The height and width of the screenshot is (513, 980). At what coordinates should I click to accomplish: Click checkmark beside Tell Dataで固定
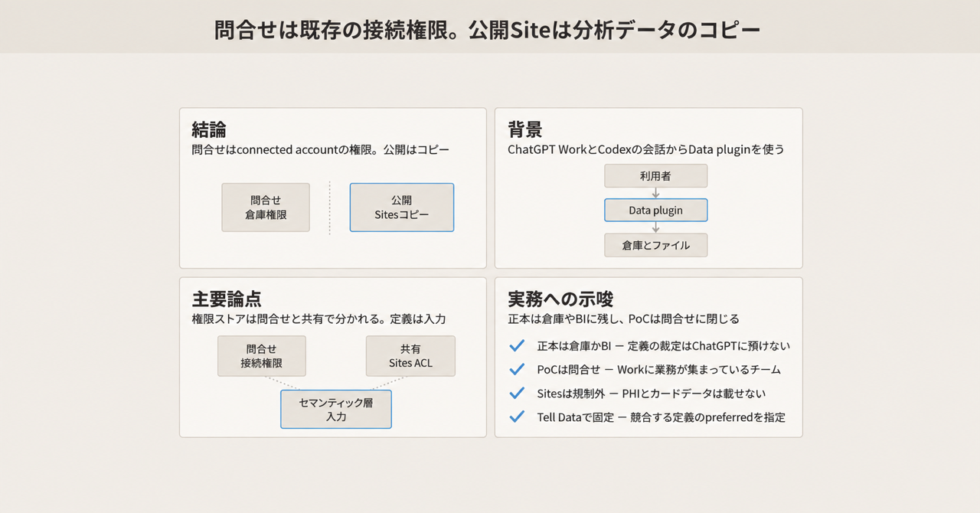click(x=517, y=417)
